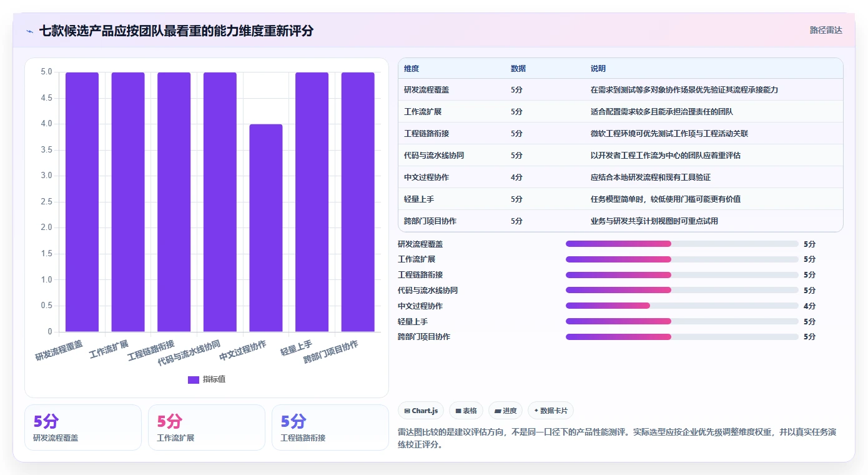The image size is (868, 475).
Task: Select the 进度 chip
Action: (x=505, y=411)
